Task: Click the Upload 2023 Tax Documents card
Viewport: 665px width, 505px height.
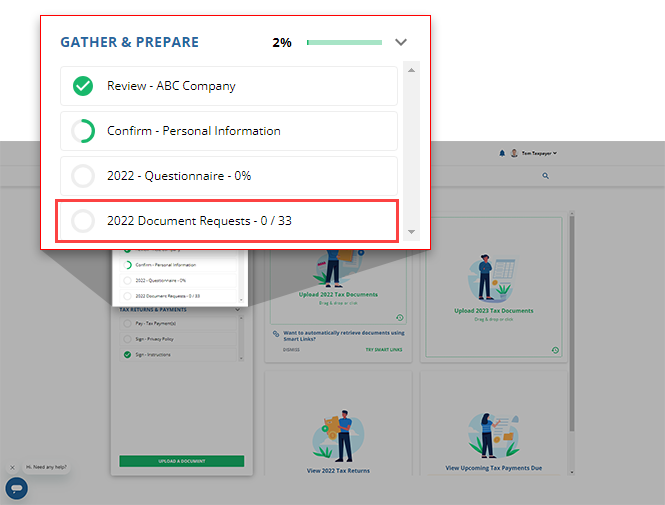Action: (x=494, y=287)
